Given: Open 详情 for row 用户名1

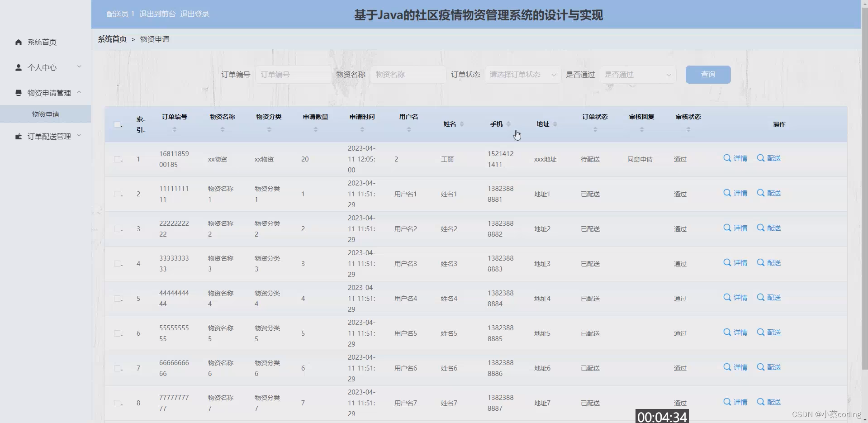Looking at the screenshot, I should 735,193.
